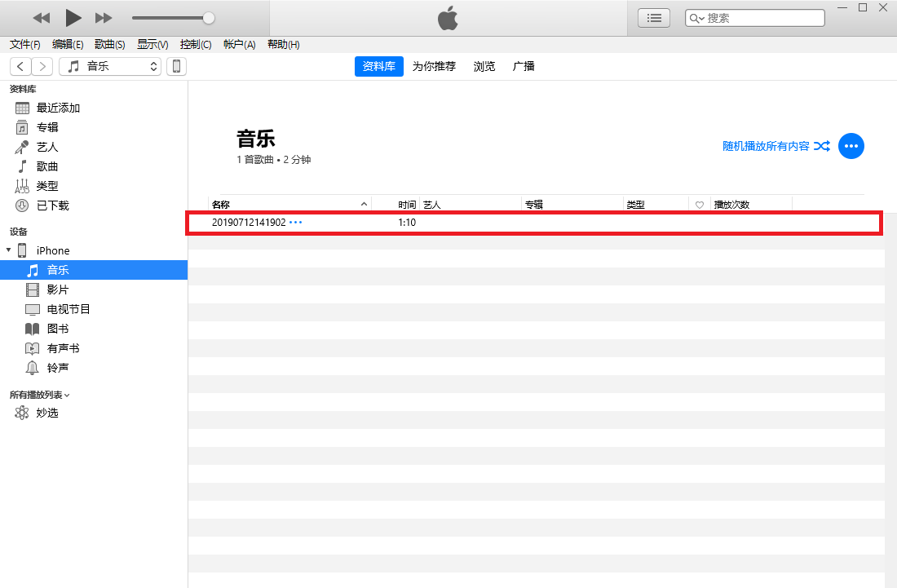Screen dimensions: 897x588
Task: Collapse the iPhone device tree
Action: [9, 250]
